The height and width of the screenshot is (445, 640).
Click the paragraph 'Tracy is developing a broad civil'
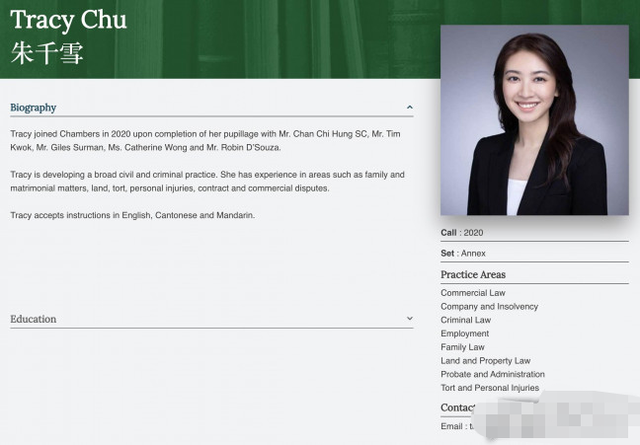(207, 181)
